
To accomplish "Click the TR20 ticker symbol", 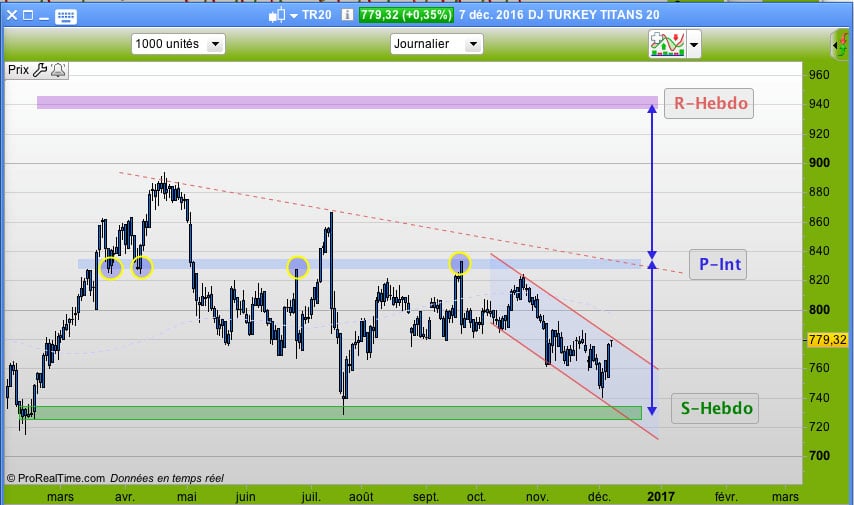I will [316, 15].
